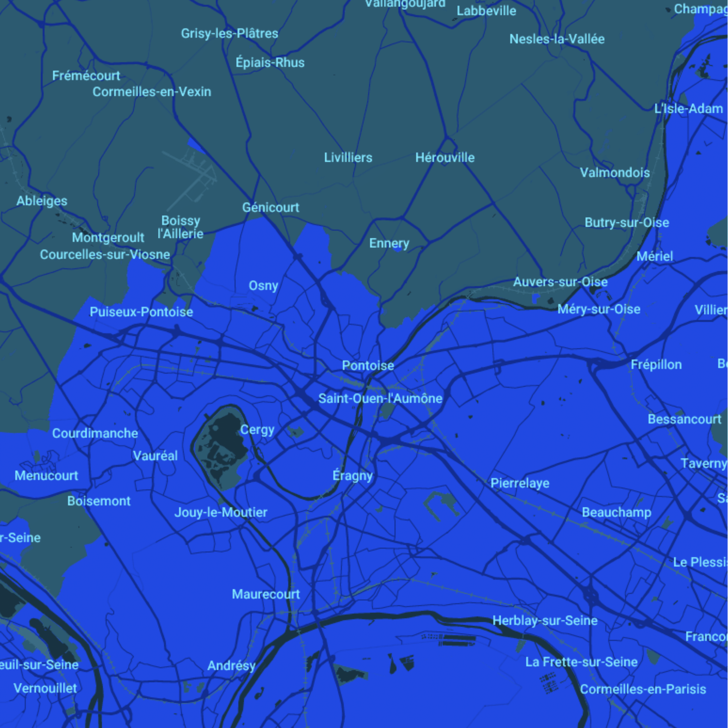Viewport: 728px width, 728px height.
Task: Select the Hérouville label
Action: point(445,158)
